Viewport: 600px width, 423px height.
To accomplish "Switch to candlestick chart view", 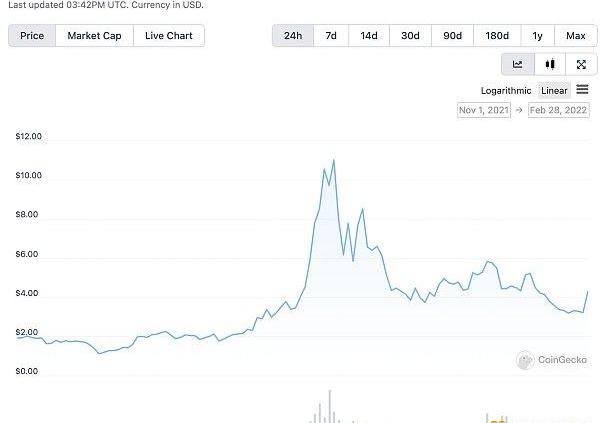I will pyautogui.click(x=549, y=64).
